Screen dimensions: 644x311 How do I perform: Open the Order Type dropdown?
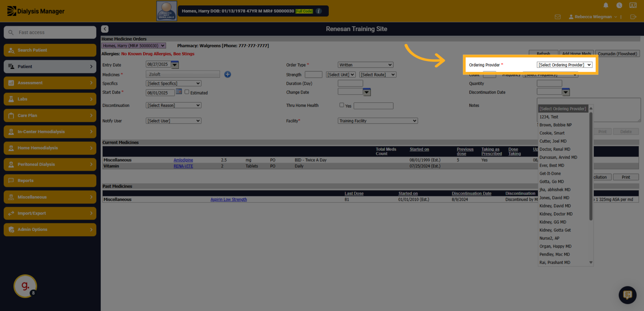pyautogui.click(x=365, y=65)
